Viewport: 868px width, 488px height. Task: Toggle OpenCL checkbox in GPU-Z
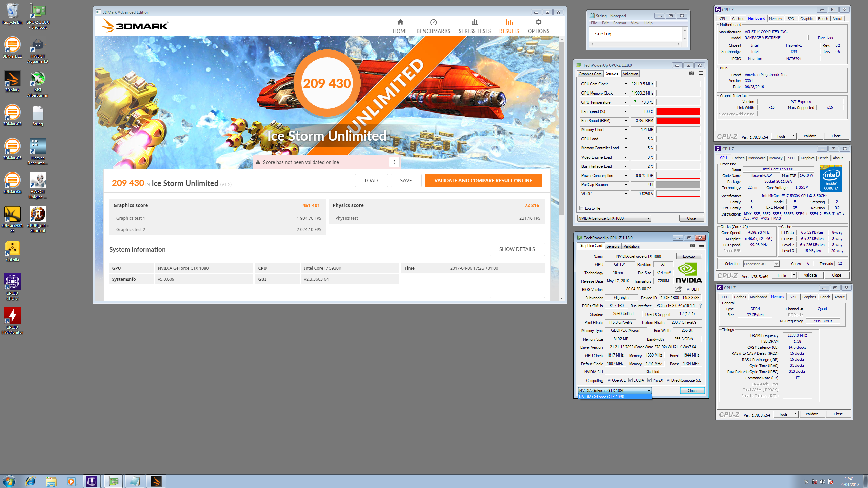(x=609, y=380)
